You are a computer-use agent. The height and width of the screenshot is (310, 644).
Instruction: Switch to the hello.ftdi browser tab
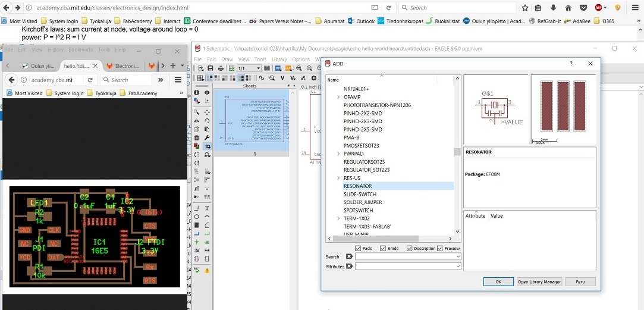click(81, 66)
